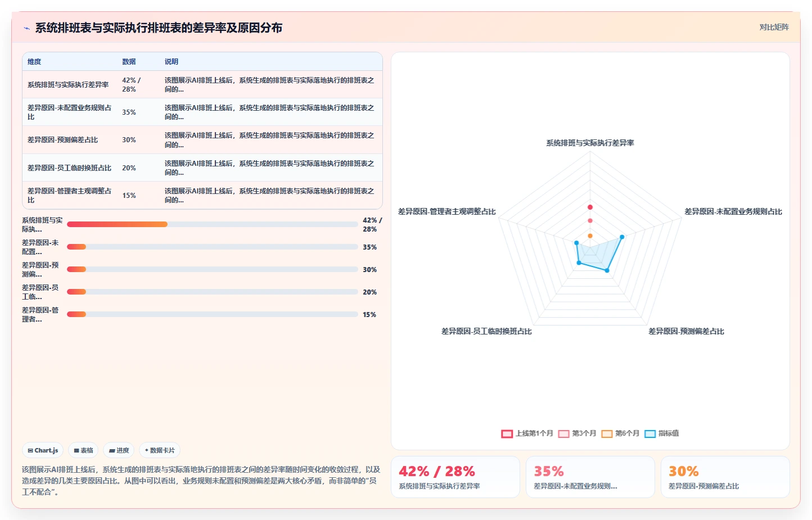
Task: Click the 20% progress bar
Action: 213,292
